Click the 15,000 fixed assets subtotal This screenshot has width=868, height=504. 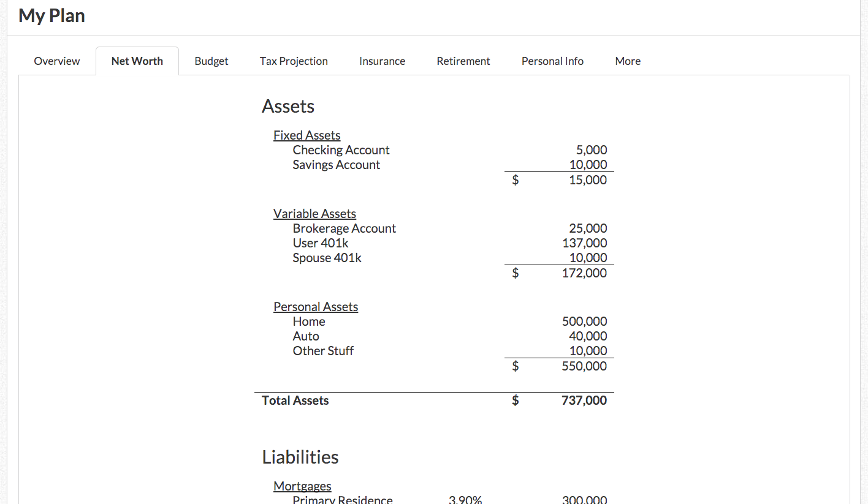pos(588,180)
